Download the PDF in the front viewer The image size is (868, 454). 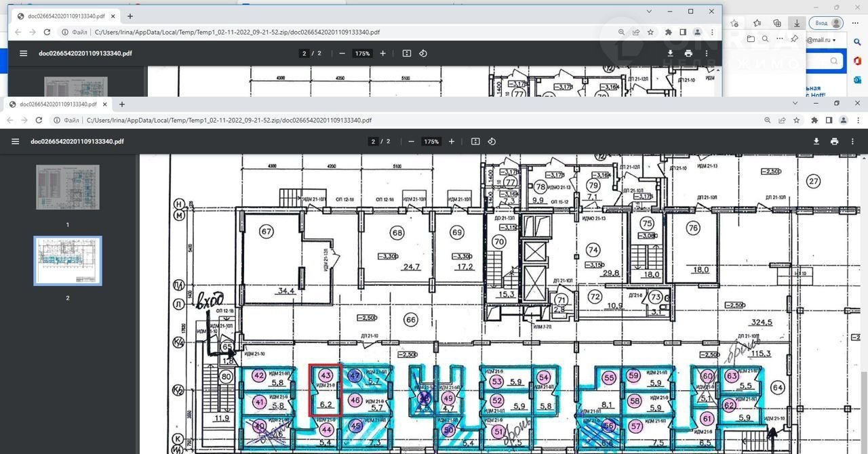[x=816, y=142]
